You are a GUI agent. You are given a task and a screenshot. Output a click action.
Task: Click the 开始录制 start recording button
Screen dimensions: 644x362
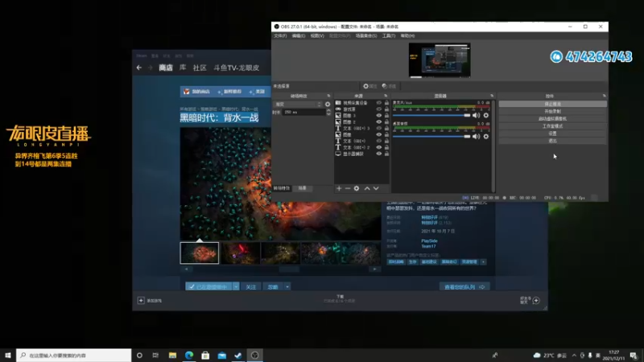552,111
